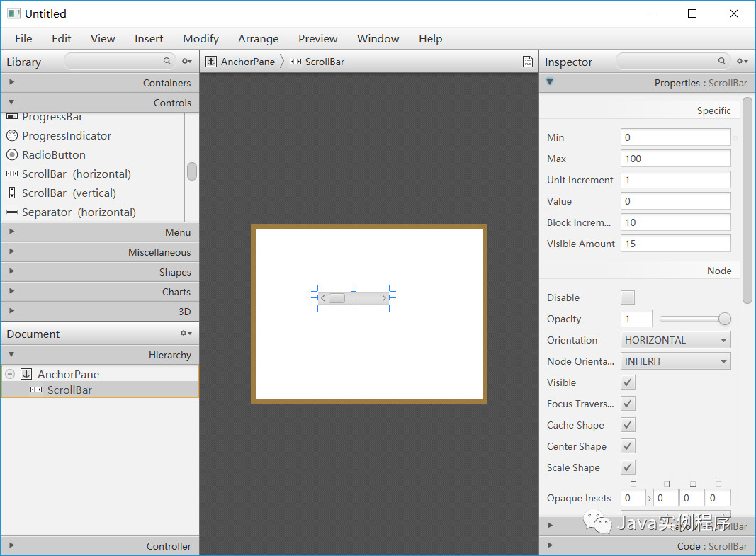Enable the Disable checkbox in Node section
This screenshot has height=556, width=756.
[628, 297]
